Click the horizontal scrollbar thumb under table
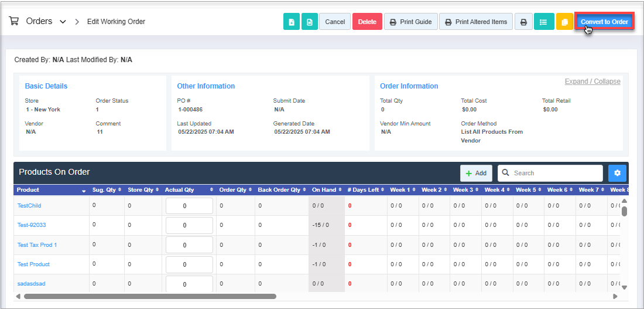644x309 pixels. (150, 296)
